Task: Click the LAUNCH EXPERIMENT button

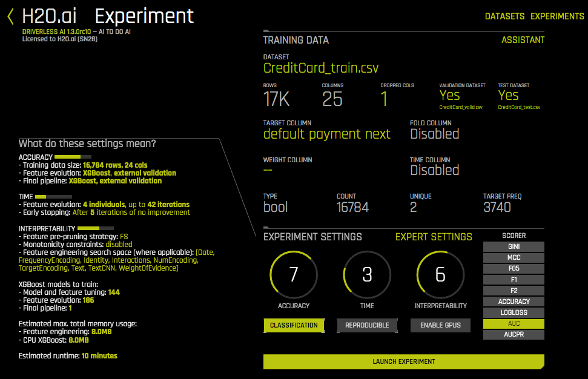Action: tap(403, 361)
